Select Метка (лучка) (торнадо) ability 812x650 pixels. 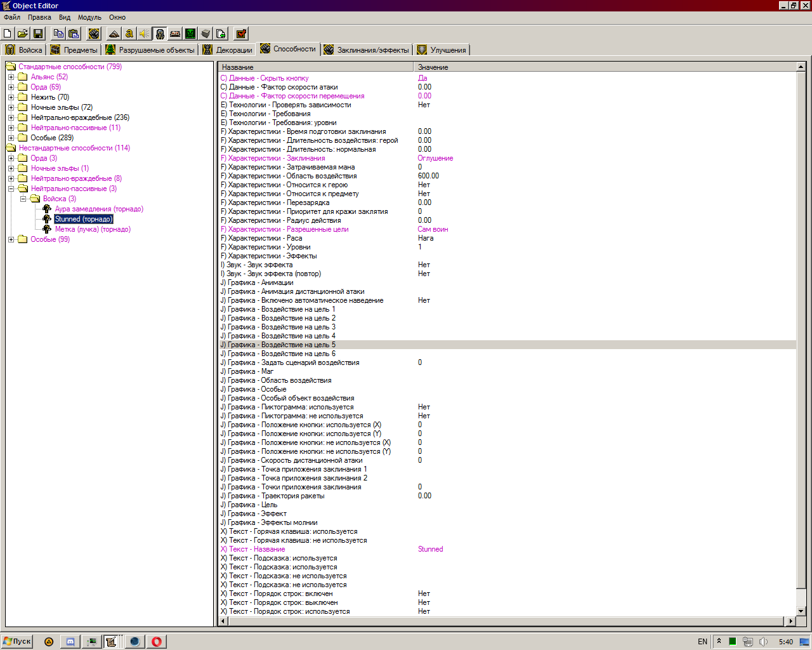tap(93, 229)
